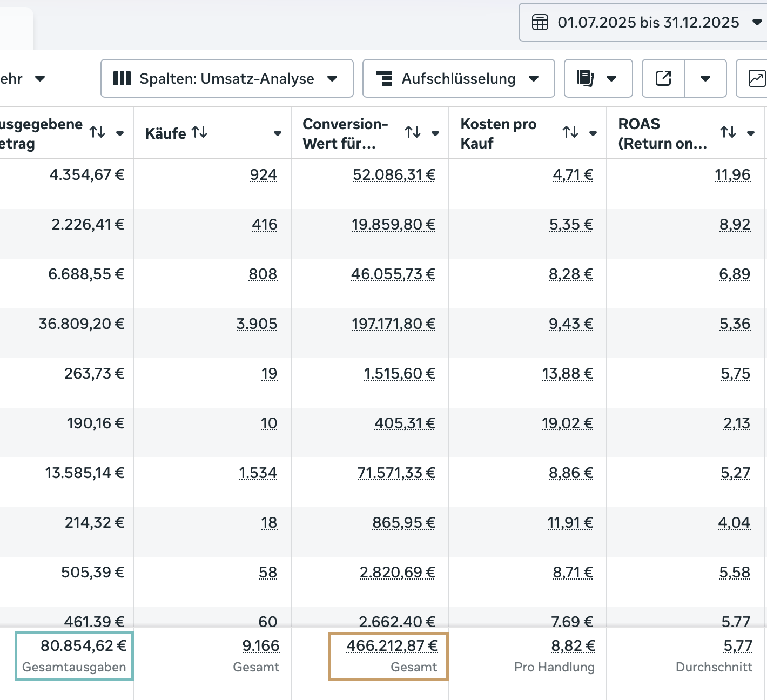
Task: Sort by Conversion-Wert column arrows
Action: pos(413,132)
